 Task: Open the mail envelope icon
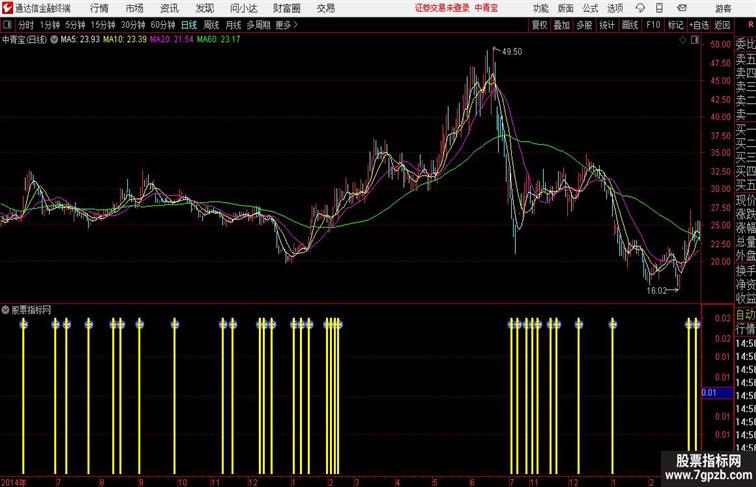pyautogui.click(x=682, y=8)
